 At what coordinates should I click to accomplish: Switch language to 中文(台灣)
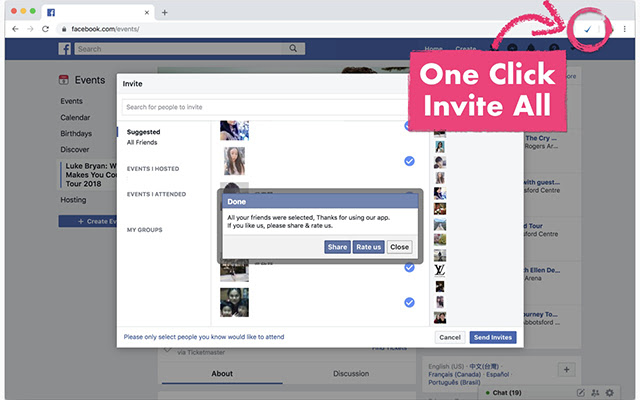point(484,366)
